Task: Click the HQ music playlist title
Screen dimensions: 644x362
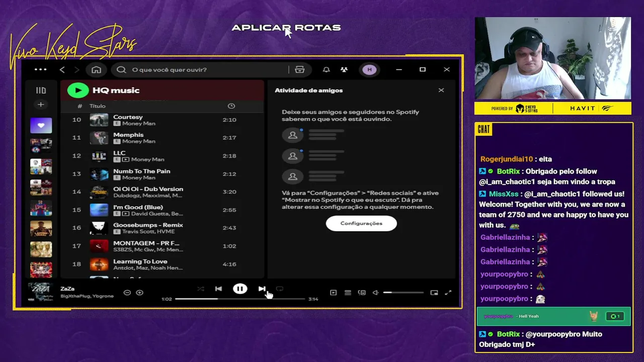Action: (x=116, y=90)
